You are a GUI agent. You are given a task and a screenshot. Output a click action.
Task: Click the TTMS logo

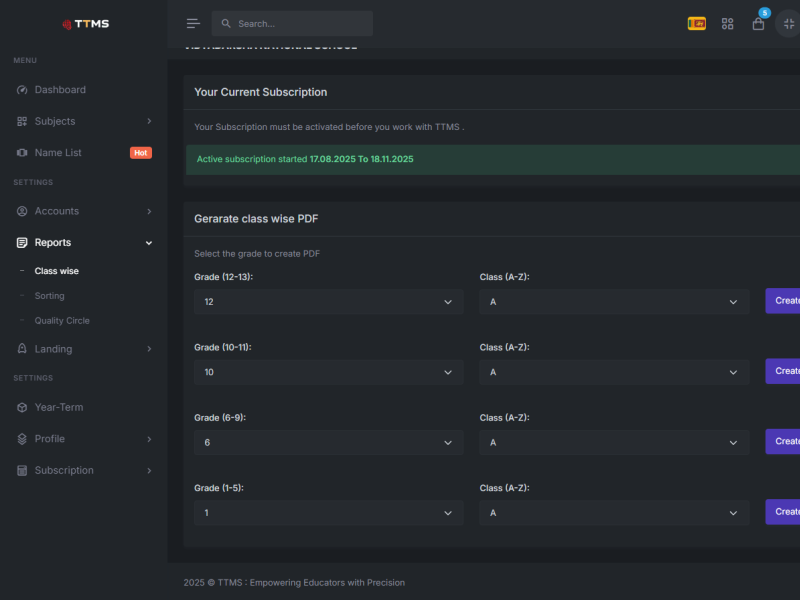86,24
